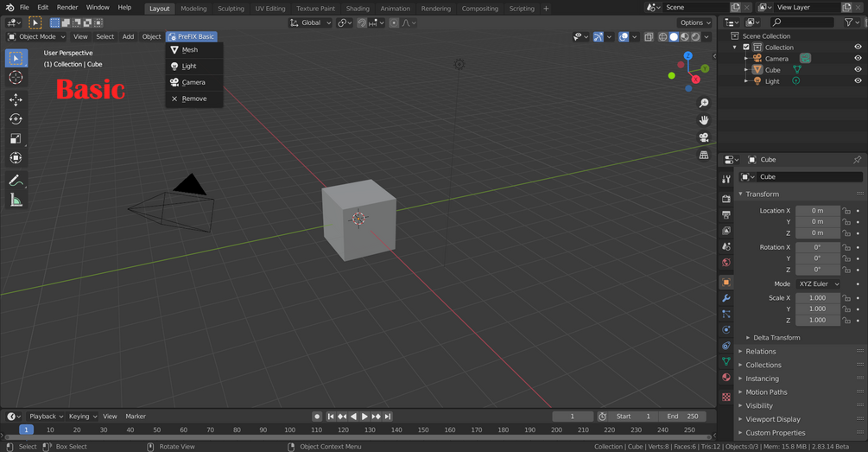This screenshot has width=868, height=452.
Task: Open the Tool properties tab
Action: (726, 179)
